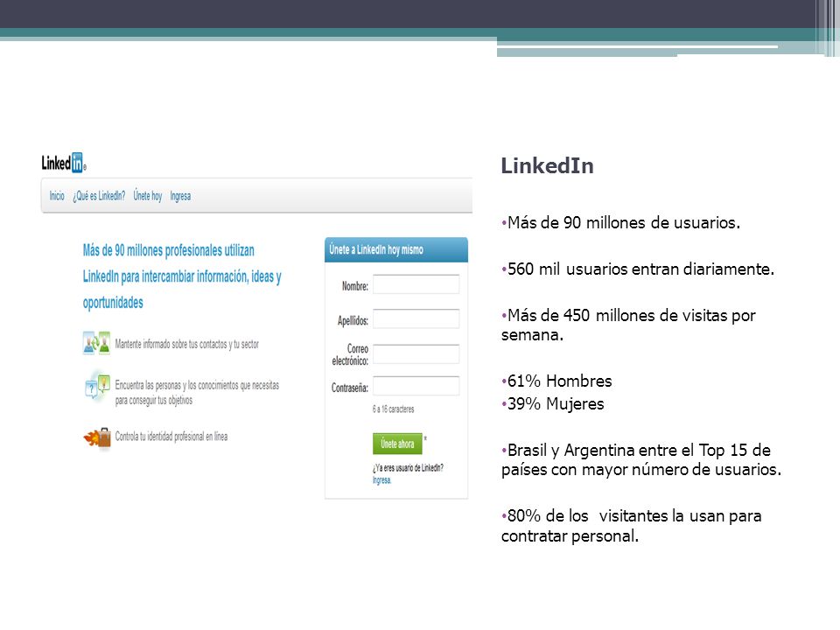Viewport: 840px width, 630px height.
Task: Click 'Controla tu identidad profesional en línea' text
Action: [171, 437]
